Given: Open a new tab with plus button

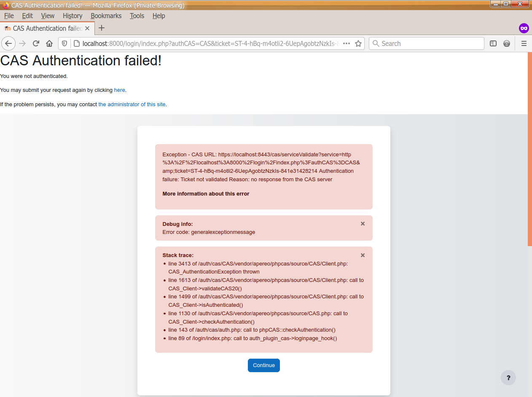Looking at the screenshot, I should [101, 28].
